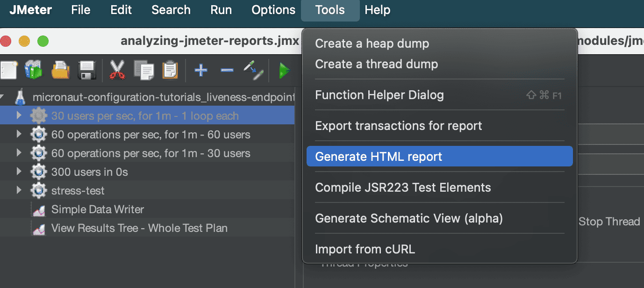Click the plus Expand All icon

(x=201, y=70)
